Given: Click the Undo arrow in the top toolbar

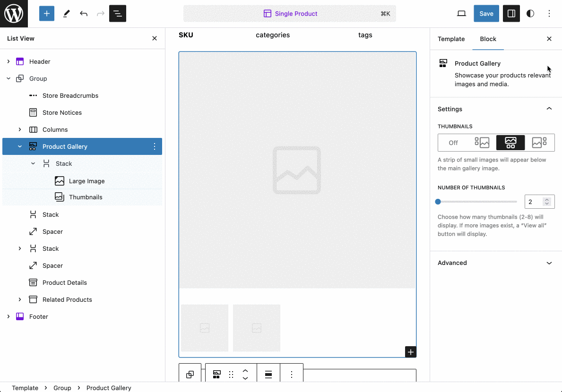Looking at the screenshot, I should point(84,14).
